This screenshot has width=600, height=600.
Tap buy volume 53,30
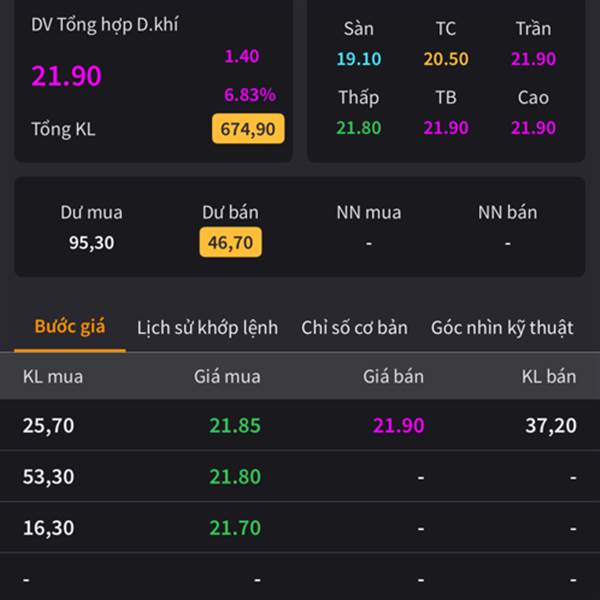tap(48, 477)
